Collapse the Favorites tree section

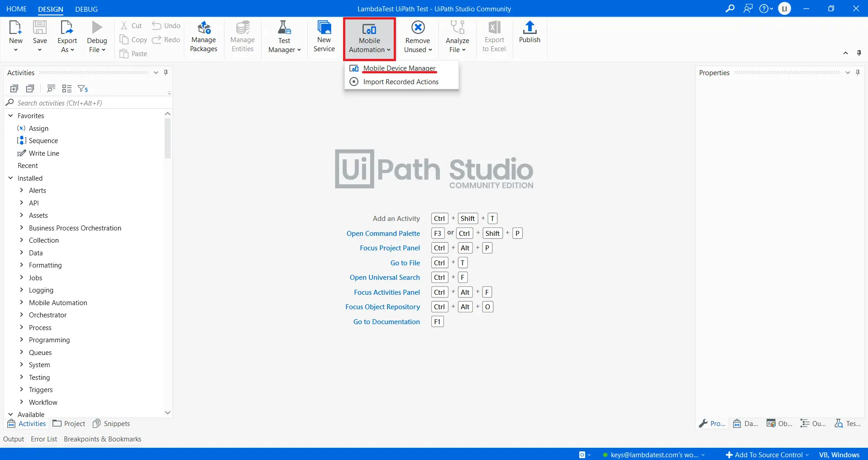[x=11, y=116]
